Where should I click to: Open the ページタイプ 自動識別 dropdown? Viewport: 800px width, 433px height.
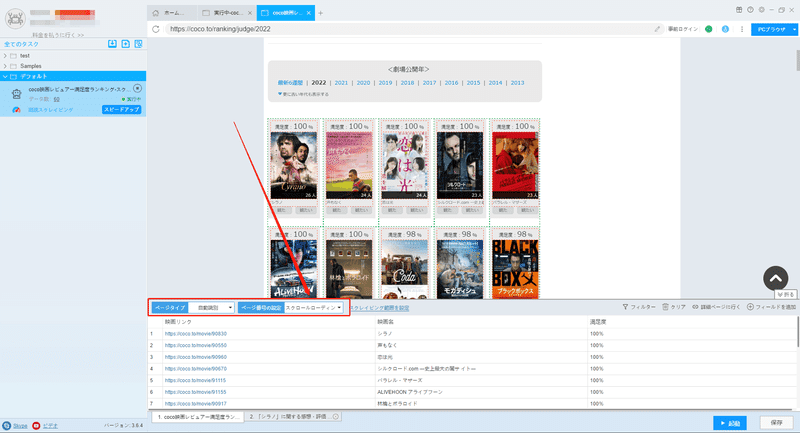(211, 308)
